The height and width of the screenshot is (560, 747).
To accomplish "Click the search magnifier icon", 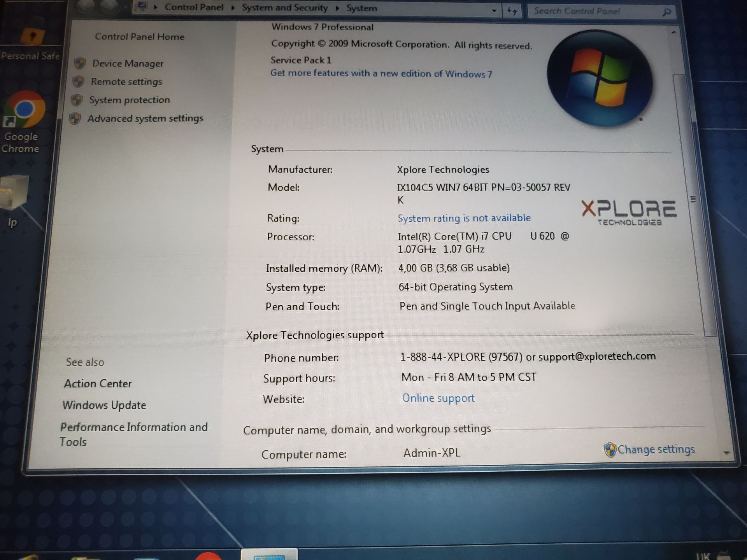I will (x=667, y=12).
